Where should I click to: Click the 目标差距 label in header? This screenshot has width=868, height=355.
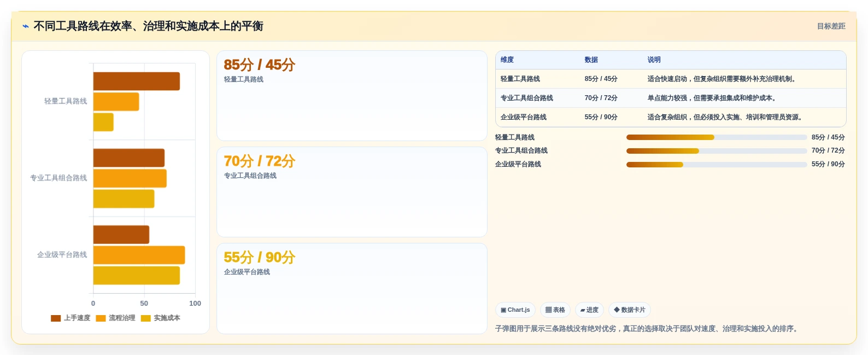pos(831,26)
